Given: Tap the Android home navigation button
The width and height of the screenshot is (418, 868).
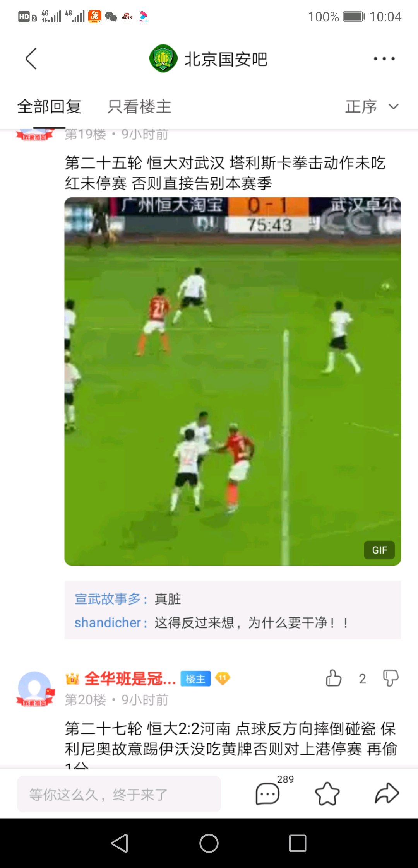Looking at the screenshot, I should 209,843.
